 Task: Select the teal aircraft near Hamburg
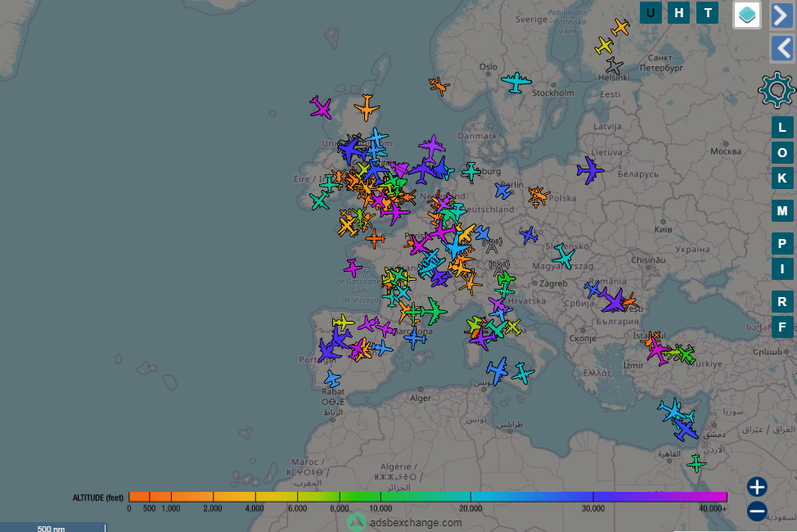[x=471, y=172]
